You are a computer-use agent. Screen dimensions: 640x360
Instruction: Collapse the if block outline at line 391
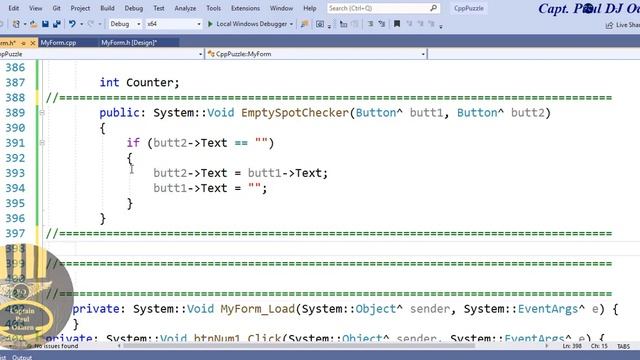coord(42,143)
